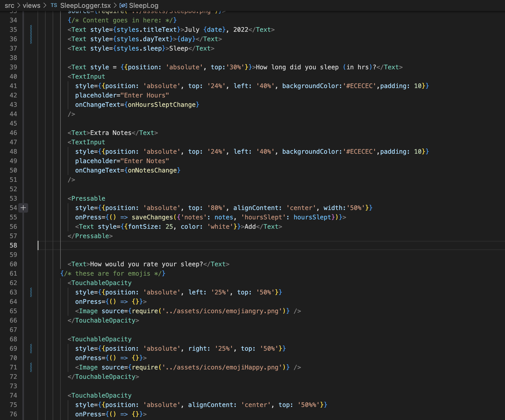
Task: Open the gutter change marker at line 69
Action: (31, 348)
